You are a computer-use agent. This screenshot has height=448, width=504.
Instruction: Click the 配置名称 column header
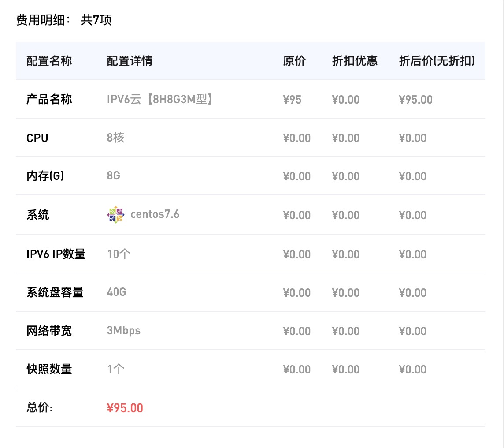(49, 61)
